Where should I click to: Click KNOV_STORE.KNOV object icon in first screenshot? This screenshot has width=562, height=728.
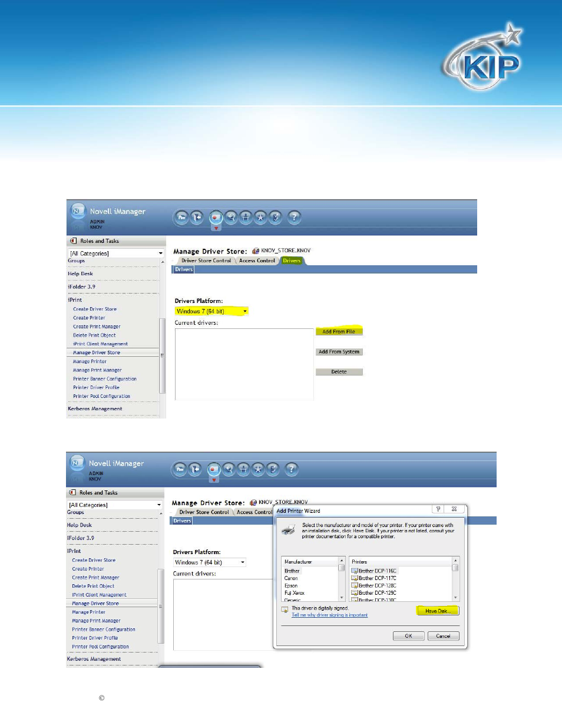(256, 251)
